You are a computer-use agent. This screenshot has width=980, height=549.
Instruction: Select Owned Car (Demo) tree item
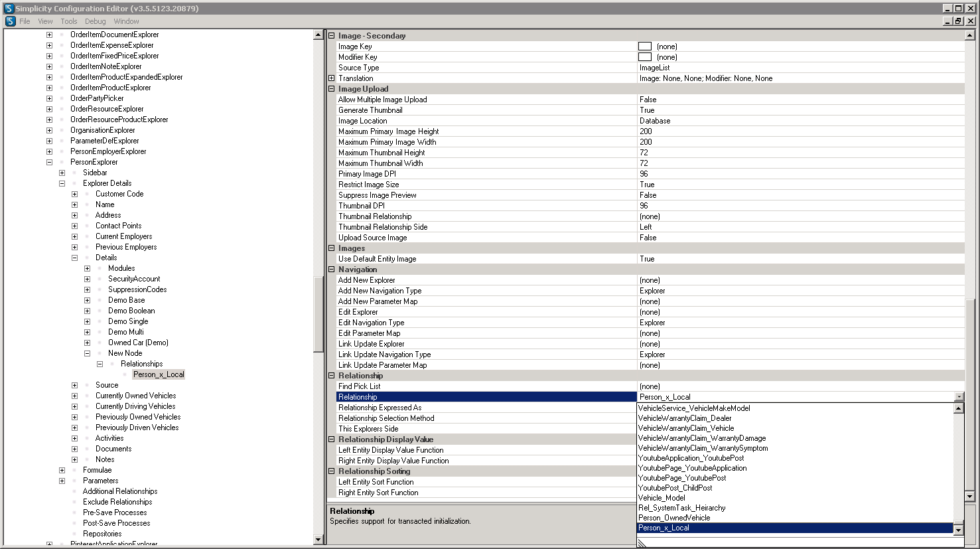(x=138, y=343)
